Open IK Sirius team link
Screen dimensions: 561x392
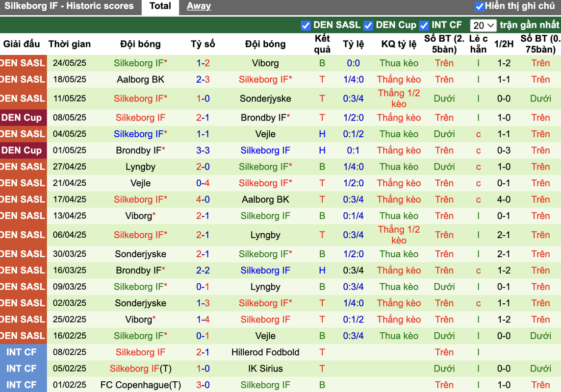265,368
